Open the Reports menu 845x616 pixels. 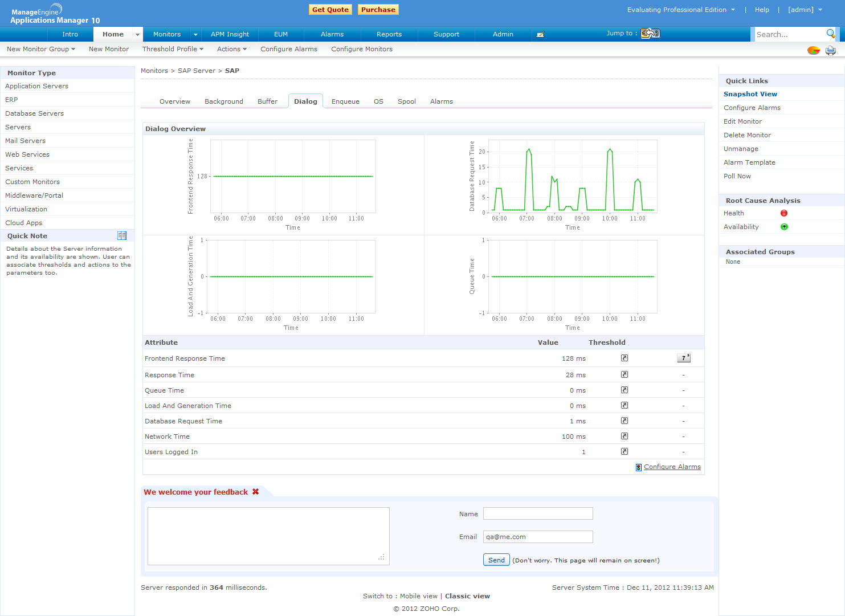click(x=389, y=34)
